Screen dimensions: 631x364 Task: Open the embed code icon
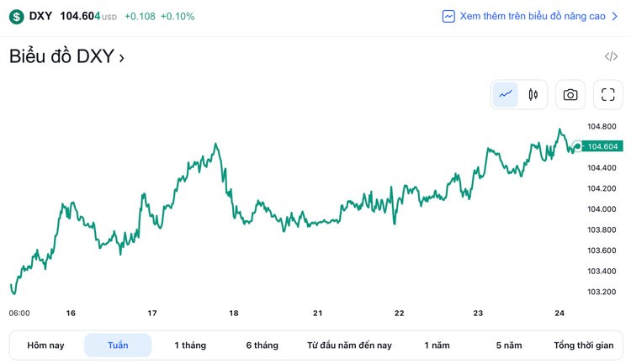(611, 57)
